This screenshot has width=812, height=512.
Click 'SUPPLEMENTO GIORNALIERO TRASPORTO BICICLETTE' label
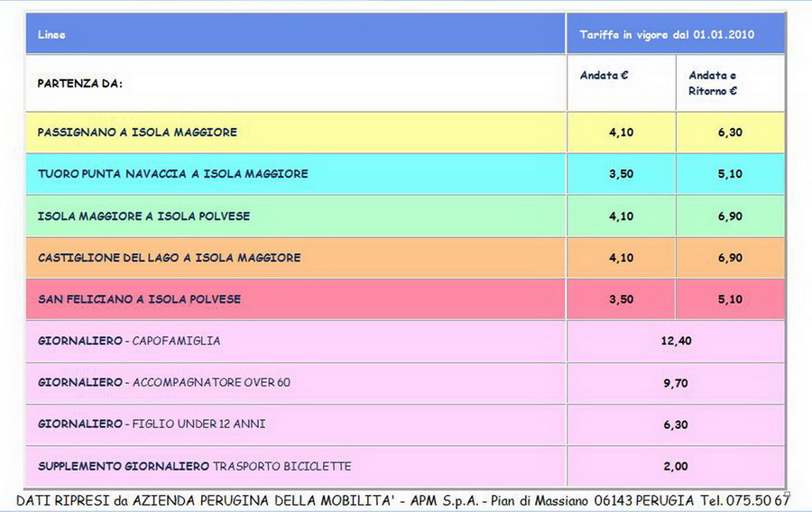click(194, 466)
